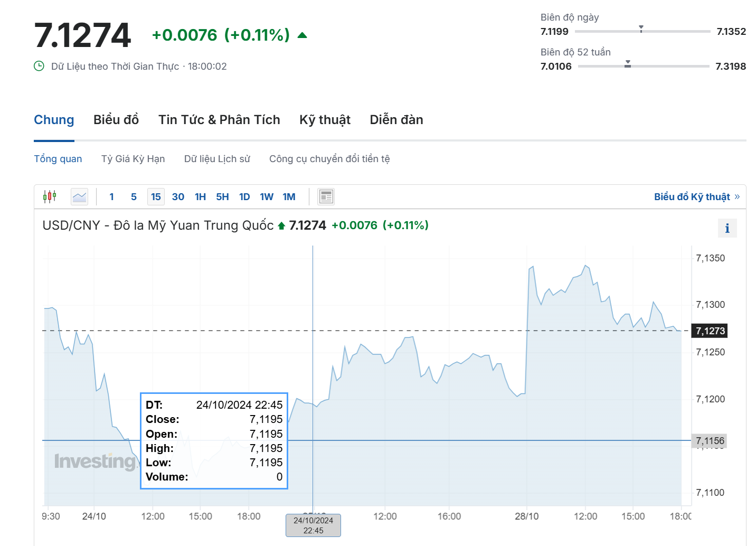Click the green up arrow beside price change

(302, 35)
